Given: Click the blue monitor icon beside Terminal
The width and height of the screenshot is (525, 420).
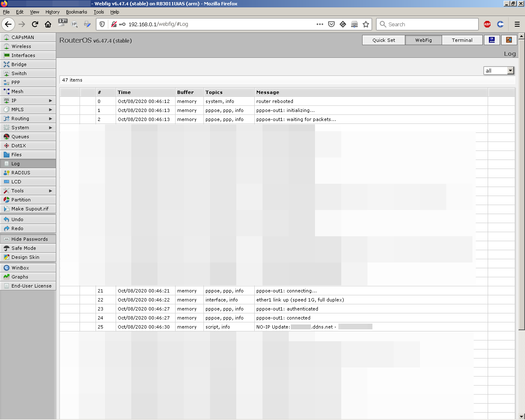Looking at the screenshot, I should [492, 40].
